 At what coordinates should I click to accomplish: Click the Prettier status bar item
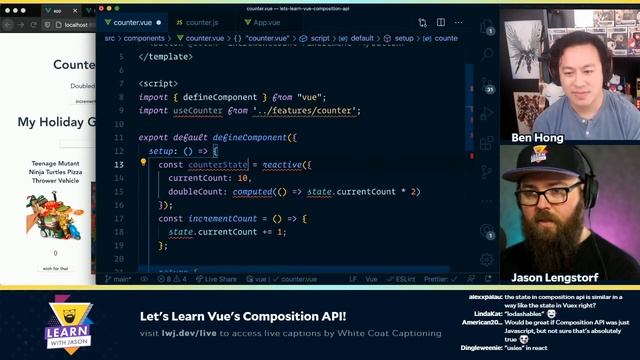point(440,279)
